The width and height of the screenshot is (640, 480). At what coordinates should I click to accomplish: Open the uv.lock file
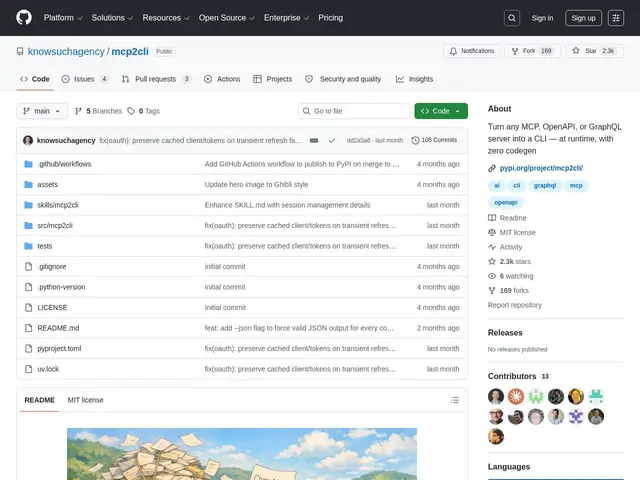coord(48,369)
